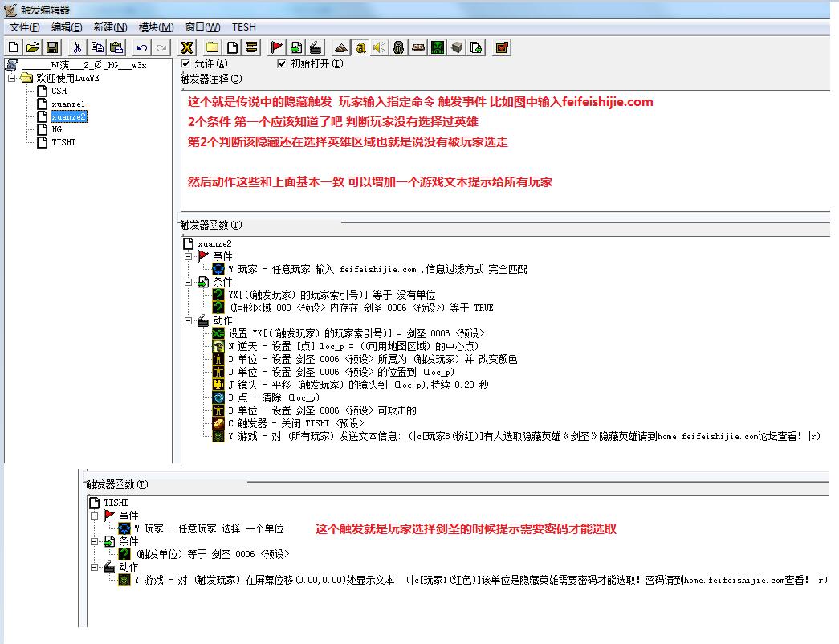839x644 pixels.
Task: Click the New Condition toolbar icon
Action: pos(296,47)
